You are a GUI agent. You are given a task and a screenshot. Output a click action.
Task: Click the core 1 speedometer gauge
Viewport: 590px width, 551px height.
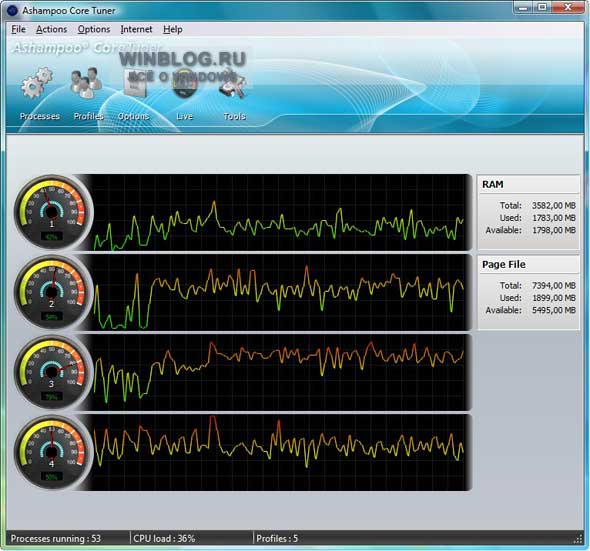coord(53,212)
